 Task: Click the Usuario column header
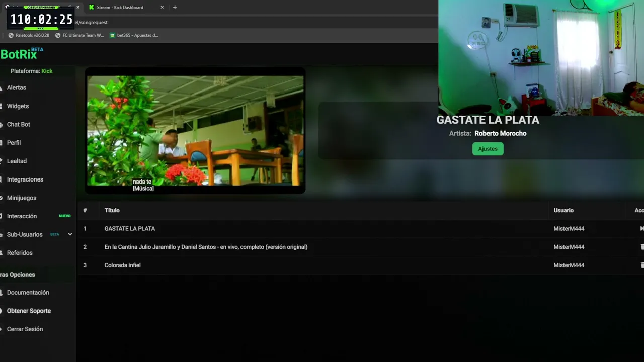coord(563,210)
